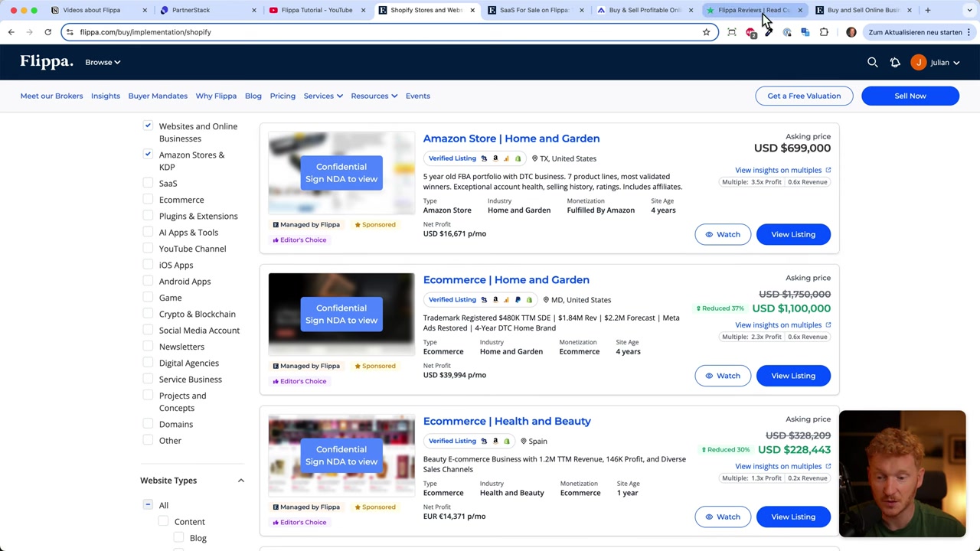980x551 pixels.
Task: Collapse the All website types tree
Action: click(x=148, y=505)
